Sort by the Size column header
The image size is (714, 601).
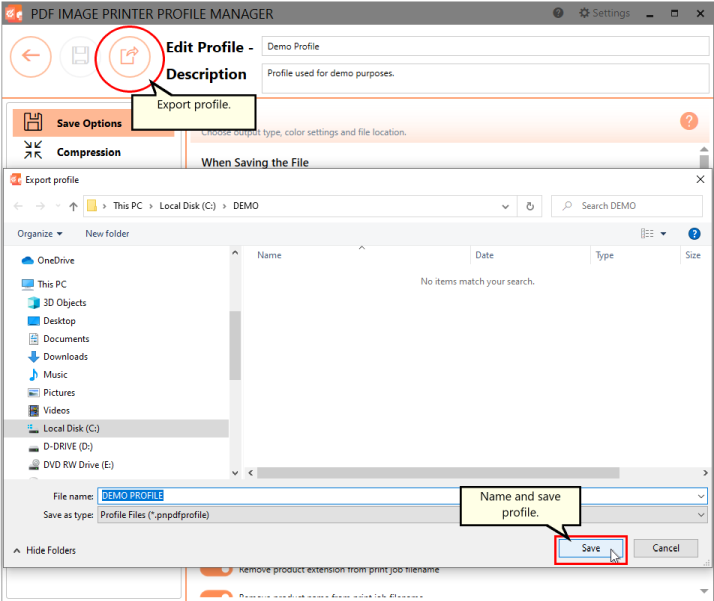pos(693,255)
